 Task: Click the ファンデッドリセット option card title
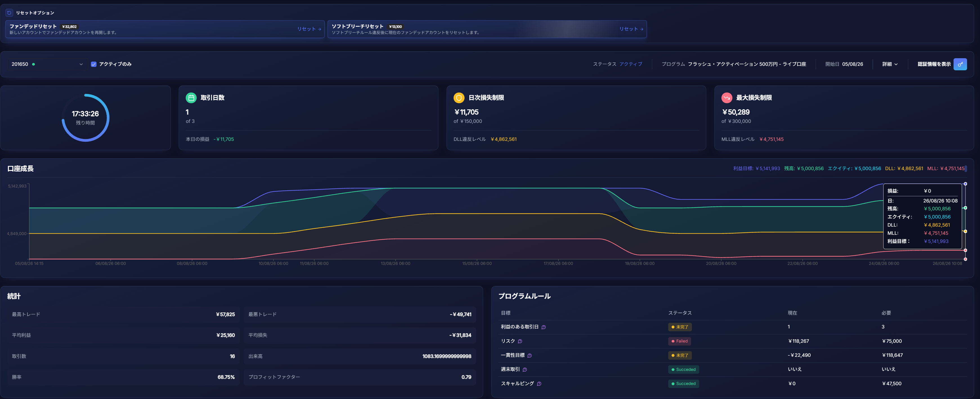[33, 26]
